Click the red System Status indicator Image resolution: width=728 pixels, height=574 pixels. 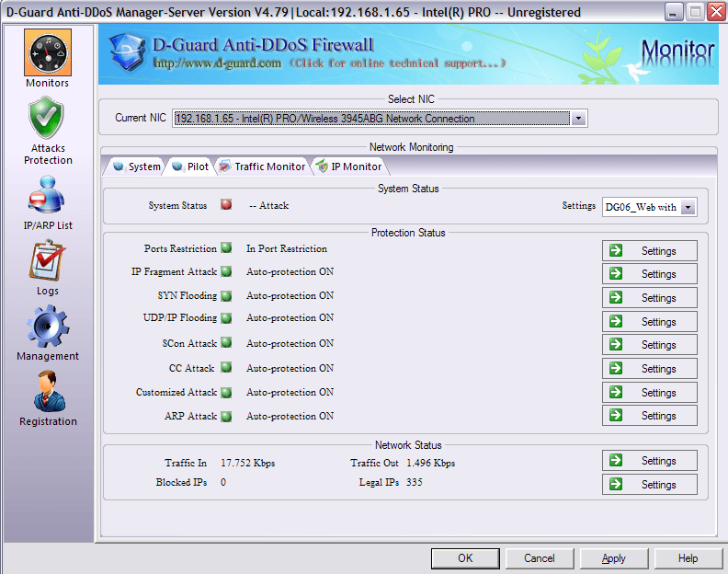point(226,204)
